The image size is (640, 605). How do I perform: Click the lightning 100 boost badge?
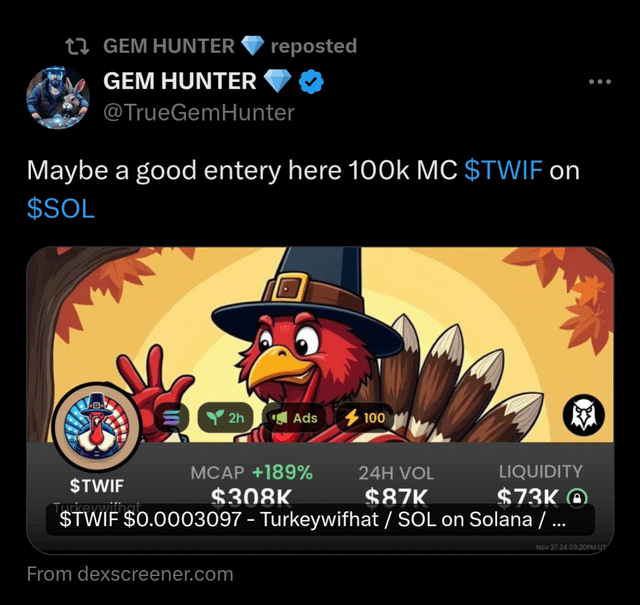coord(365,418)
